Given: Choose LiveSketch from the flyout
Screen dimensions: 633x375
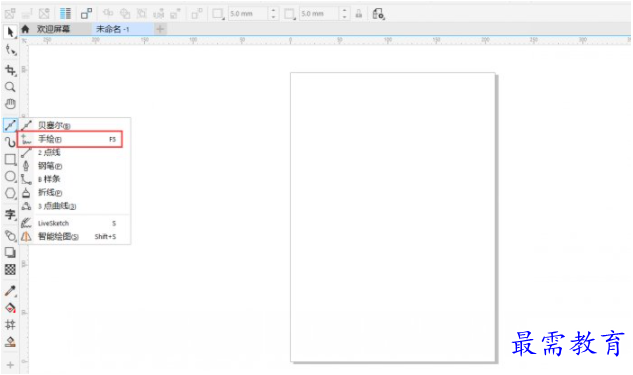Looking at the screenshot, I should (74, 223).
